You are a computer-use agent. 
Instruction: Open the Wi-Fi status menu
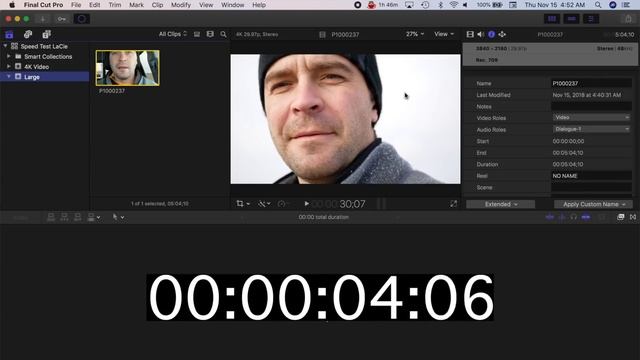(453, 5)
